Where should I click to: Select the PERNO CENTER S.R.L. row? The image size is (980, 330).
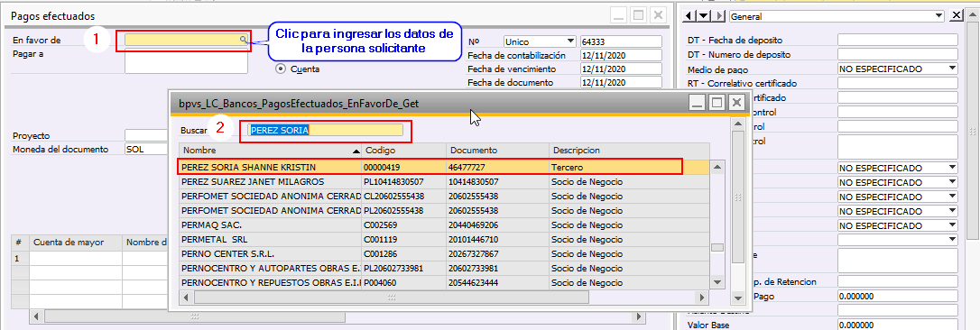(x=444, y=253)
